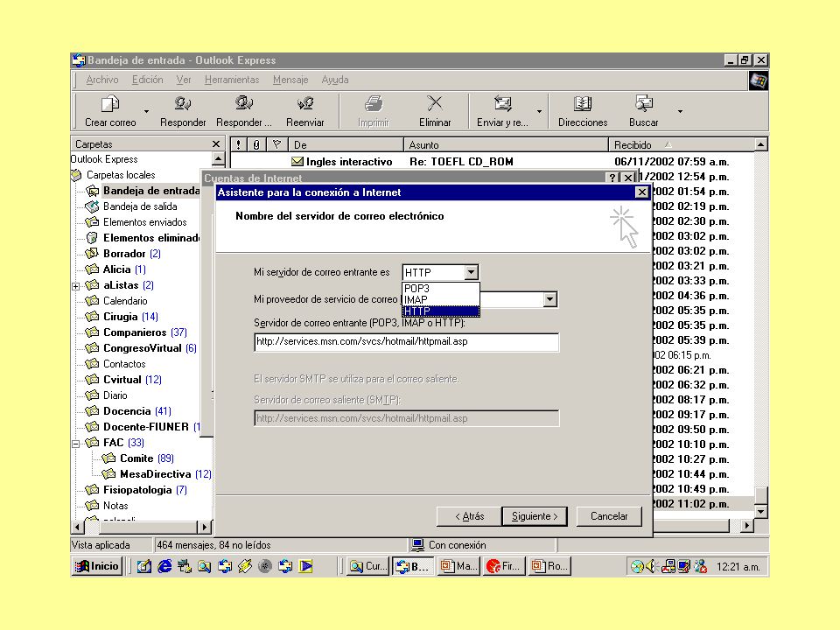Select the Companieros (37) folder
The height and width of the screenshot is (630, 840).
pos(144,332)
